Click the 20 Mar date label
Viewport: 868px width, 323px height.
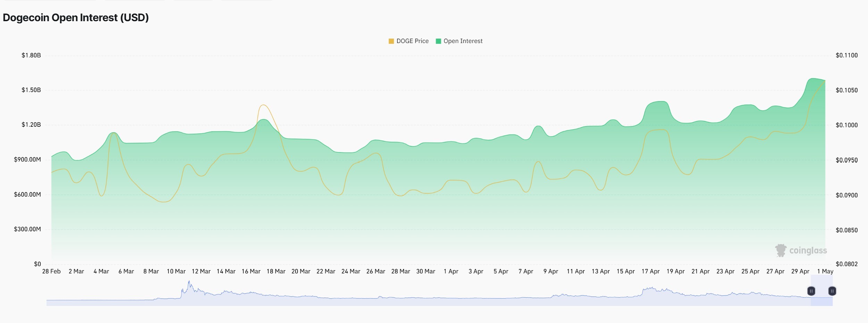(x=301, y=271)
